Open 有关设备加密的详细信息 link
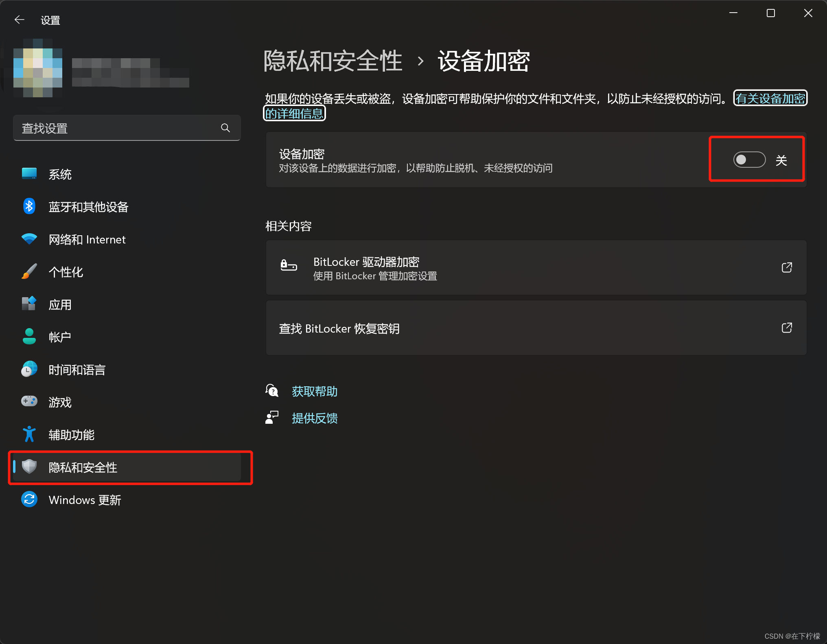 tap(770, 99)
